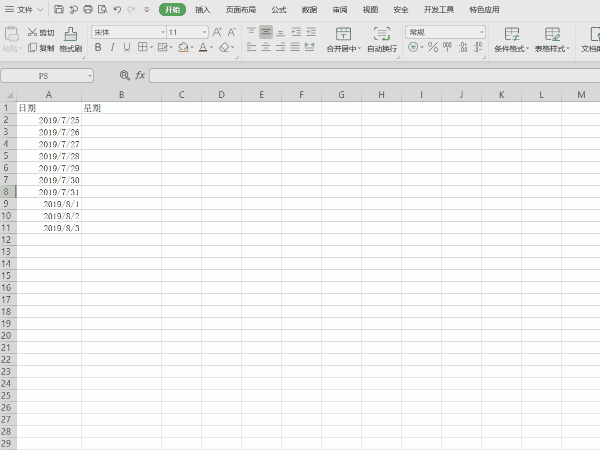Expand the borders dropdown arrow
This screenshot has width=600, height=450.
click(152, 47)
